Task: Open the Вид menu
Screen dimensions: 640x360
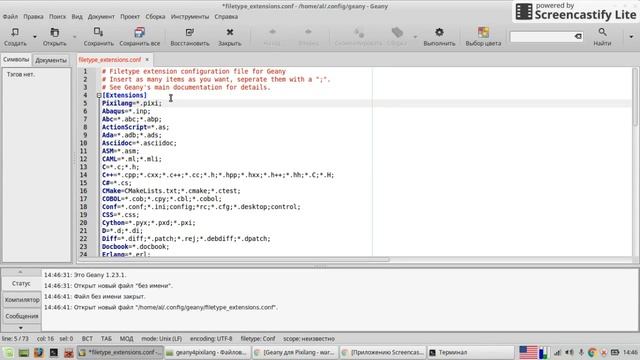Action: tap(77, 17)
